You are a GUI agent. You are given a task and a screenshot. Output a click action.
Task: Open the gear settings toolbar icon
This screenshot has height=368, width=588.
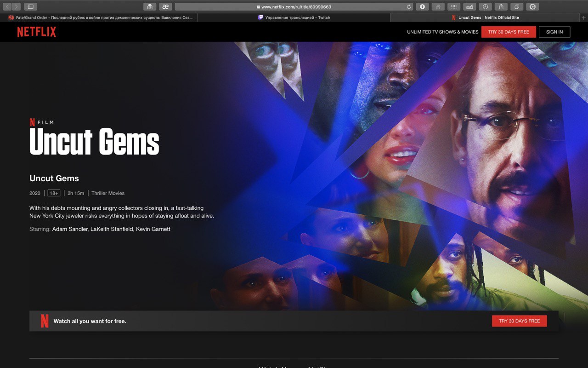(x=532, y=6)
